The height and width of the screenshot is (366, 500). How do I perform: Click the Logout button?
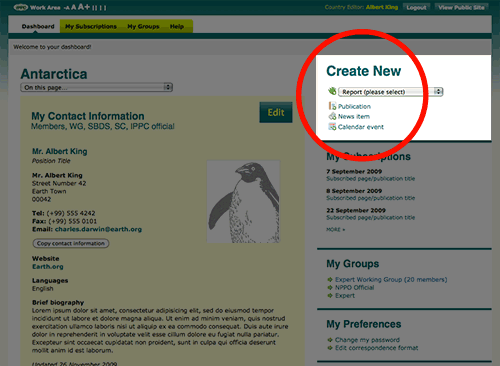[416, 7]
